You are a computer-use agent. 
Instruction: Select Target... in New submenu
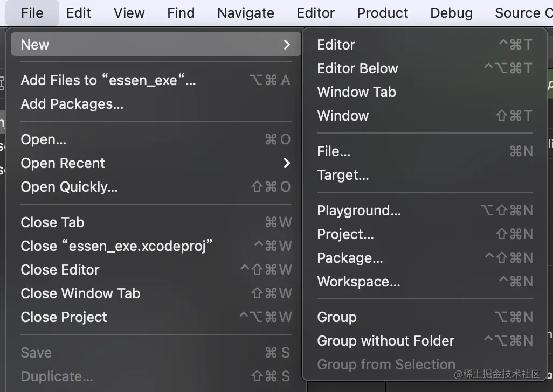click(343, 175)
